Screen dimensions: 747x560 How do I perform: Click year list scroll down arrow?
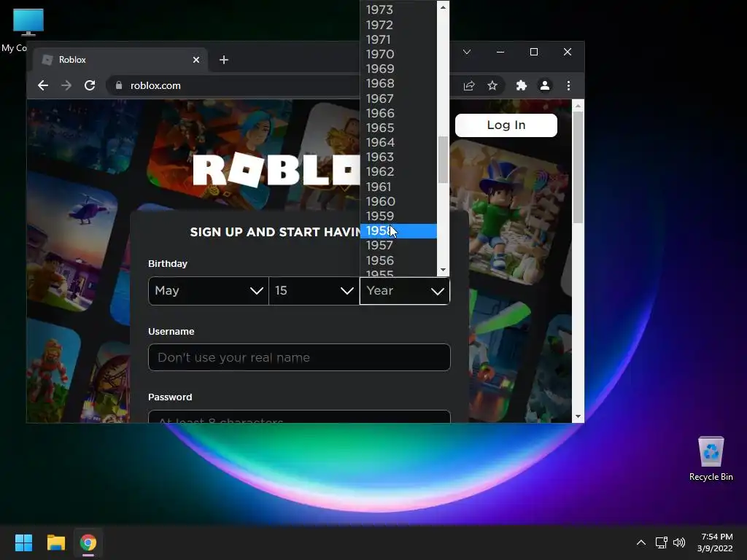pyautogui.click(x=443, y=270)
